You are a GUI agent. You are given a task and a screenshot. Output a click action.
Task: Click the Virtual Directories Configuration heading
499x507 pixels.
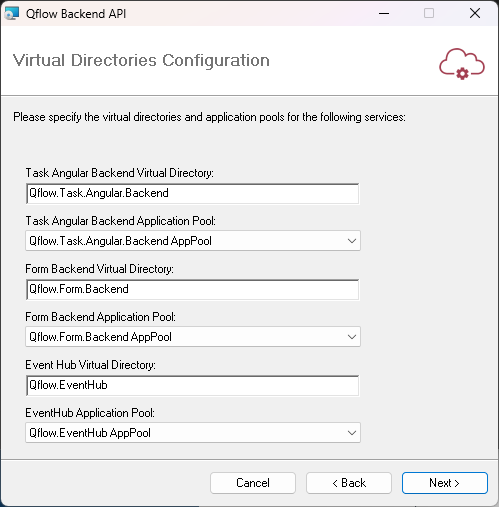pos(141,61)
